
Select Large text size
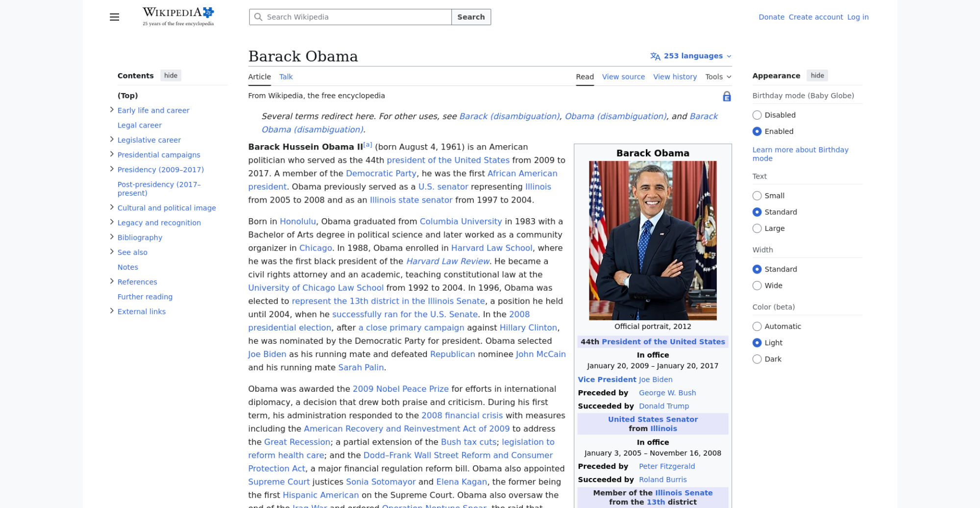point(757,229)
